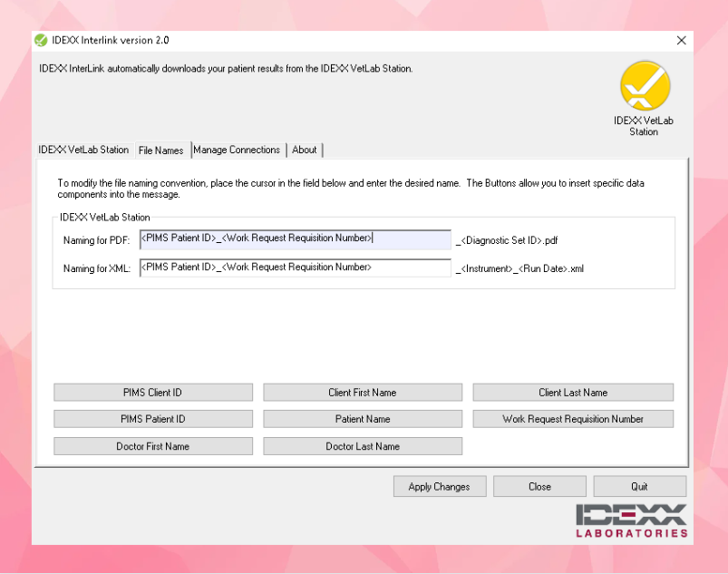The height and width of the screenshot is (574, 728).
Task: Insert Client Last Name component
Action: (573, 393)
